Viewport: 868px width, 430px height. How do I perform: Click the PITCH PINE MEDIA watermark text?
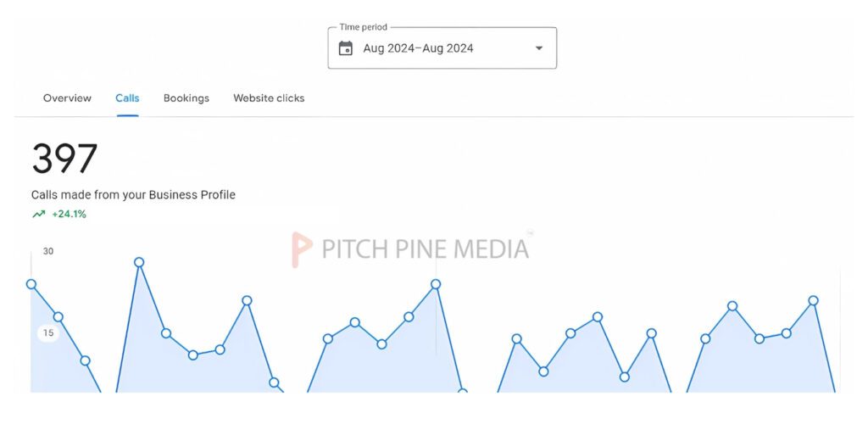tap(425, 249)
